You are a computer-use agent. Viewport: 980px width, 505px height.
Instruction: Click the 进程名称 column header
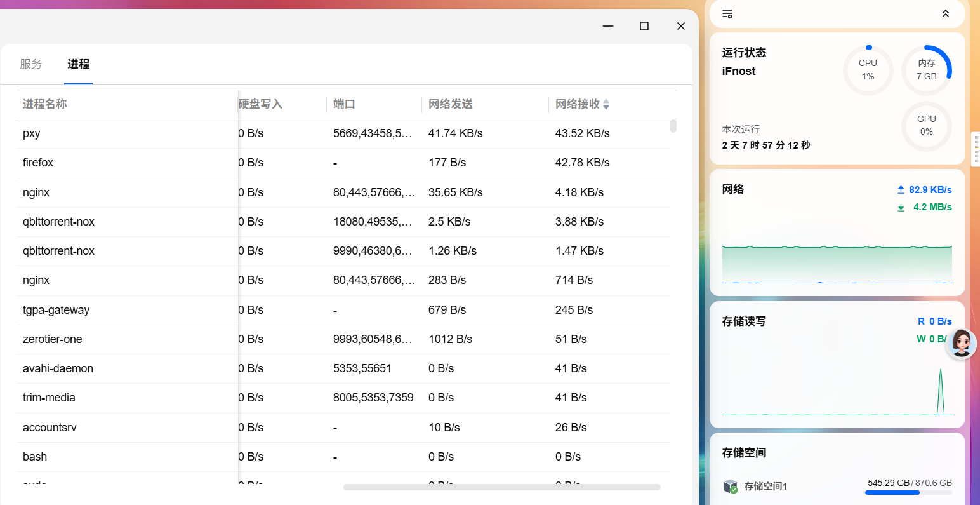pos(44,104)
